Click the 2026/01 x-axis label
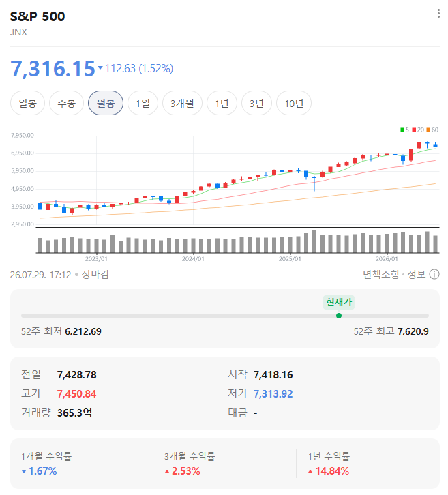448x495 pixels. pyautogui.click(x=387, y=259)
